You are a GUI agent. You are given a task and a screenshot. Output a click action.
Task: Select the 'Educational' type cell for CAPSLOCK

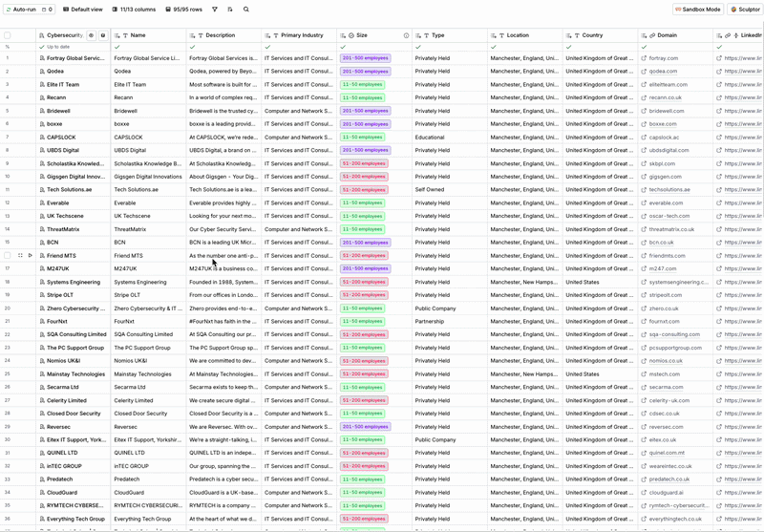click(449, 138)
